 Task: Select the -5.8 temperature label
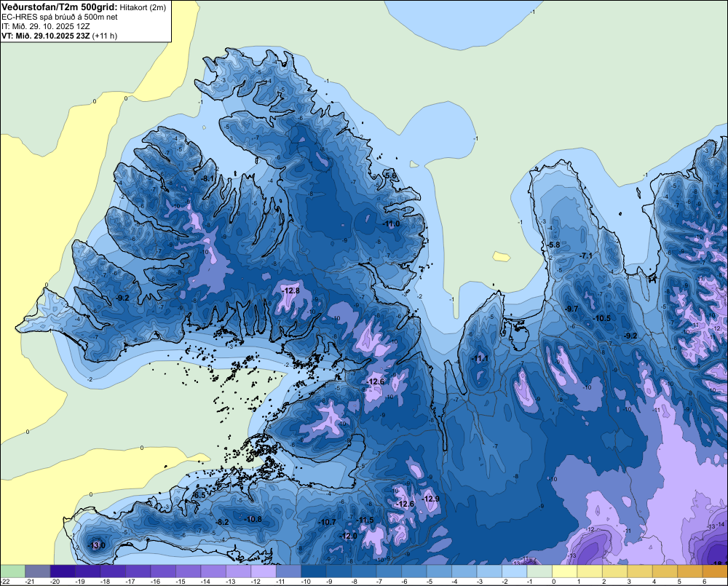553,245
